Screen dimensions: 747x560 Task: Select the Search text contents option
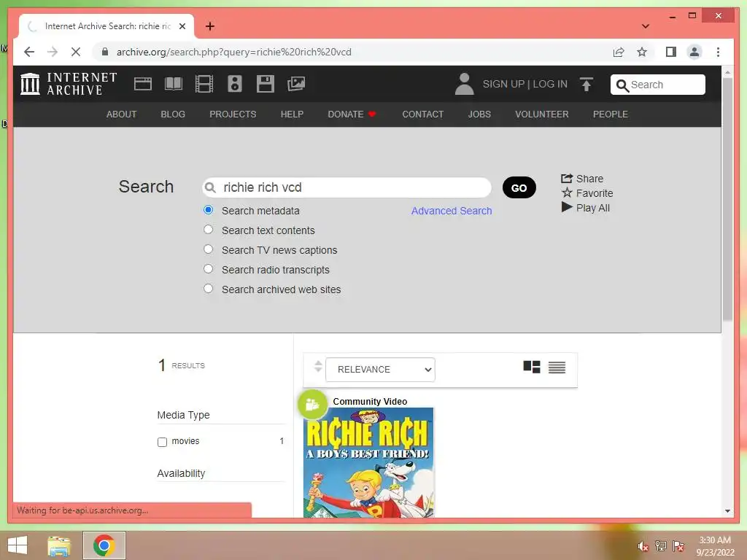208,230
